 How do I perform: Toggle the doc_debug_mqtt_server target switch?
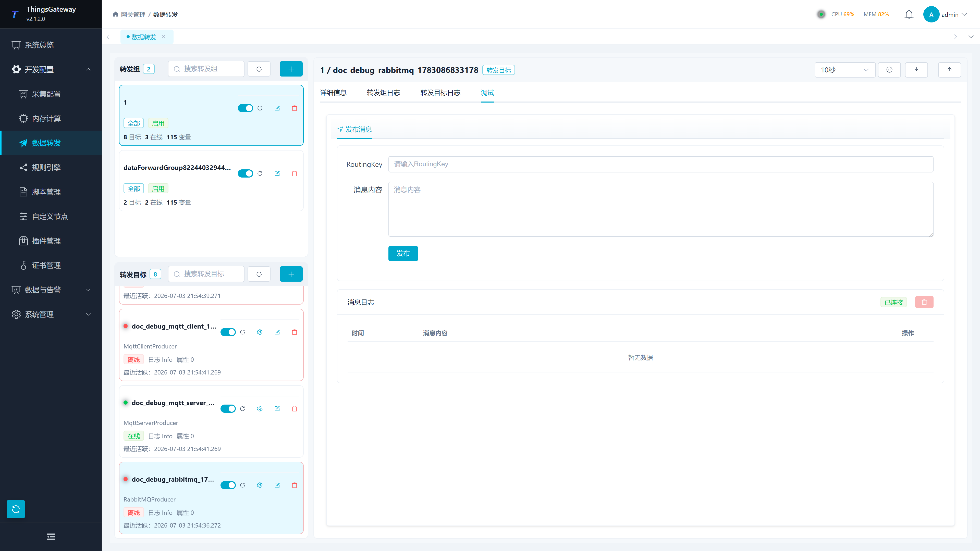pyautogui.click(x=228, y=409)
